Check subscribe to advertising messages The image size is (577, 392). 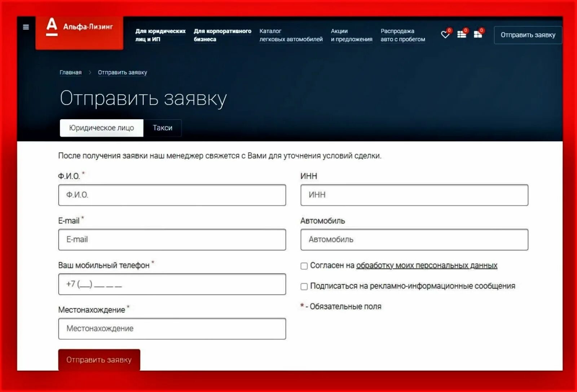[304, 286]
